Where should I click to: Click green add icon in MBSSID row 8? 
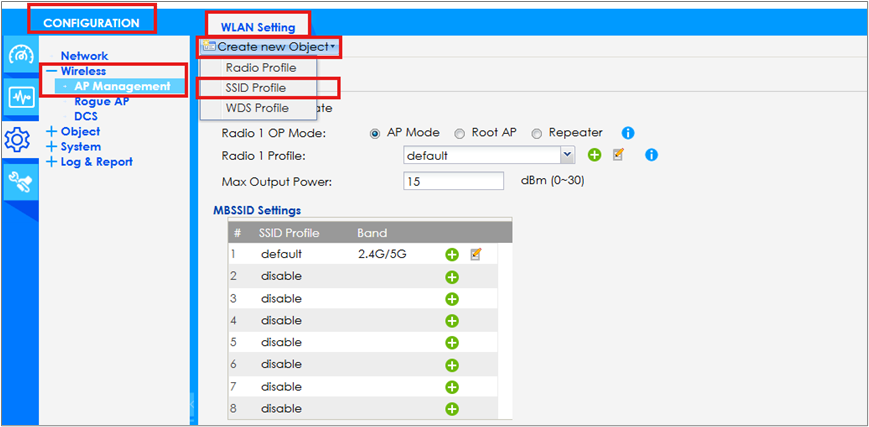(x=452, y=409)
